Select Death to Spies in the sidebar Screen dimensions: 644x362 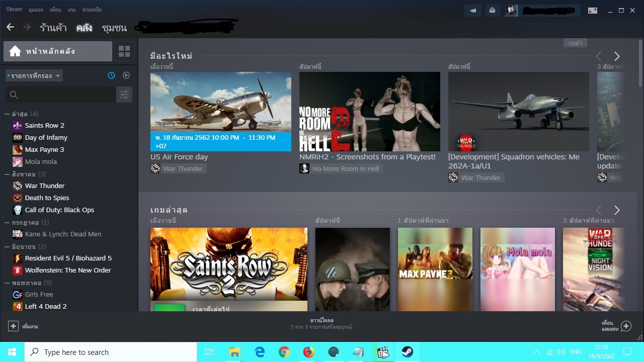point(47,198)
